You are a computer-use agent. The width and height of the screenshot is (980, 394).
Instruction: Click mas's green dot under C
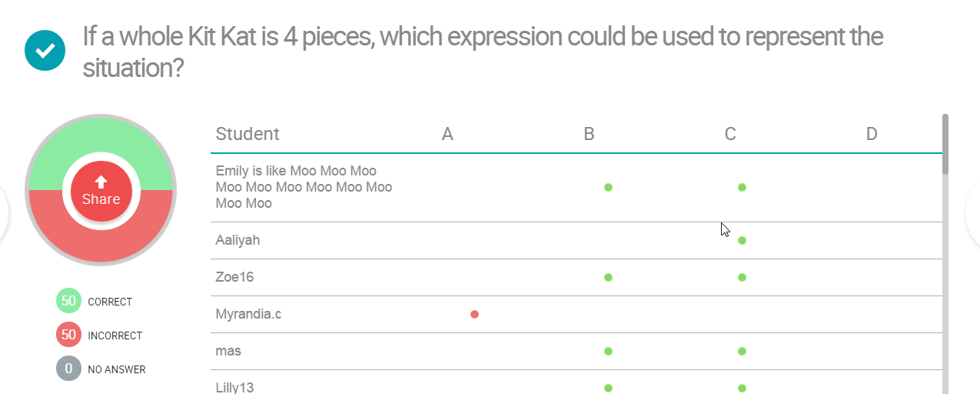742,351
